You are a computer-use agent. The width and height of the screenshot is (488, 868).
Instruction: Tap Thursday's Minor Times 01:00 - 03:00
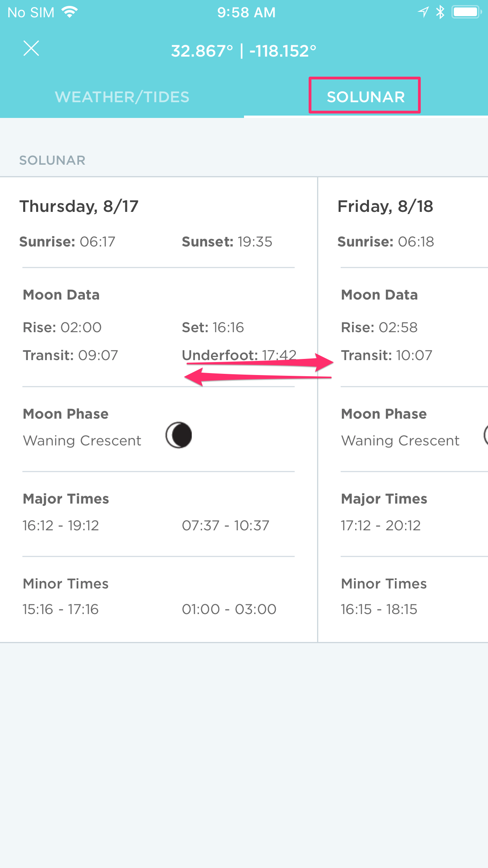[229, 609]
